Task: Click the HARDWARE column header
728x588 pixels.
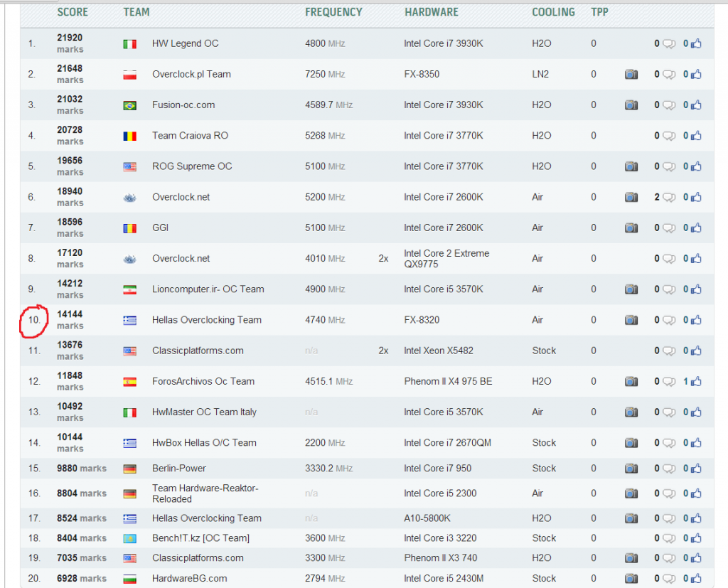Action: coord(432,12)
